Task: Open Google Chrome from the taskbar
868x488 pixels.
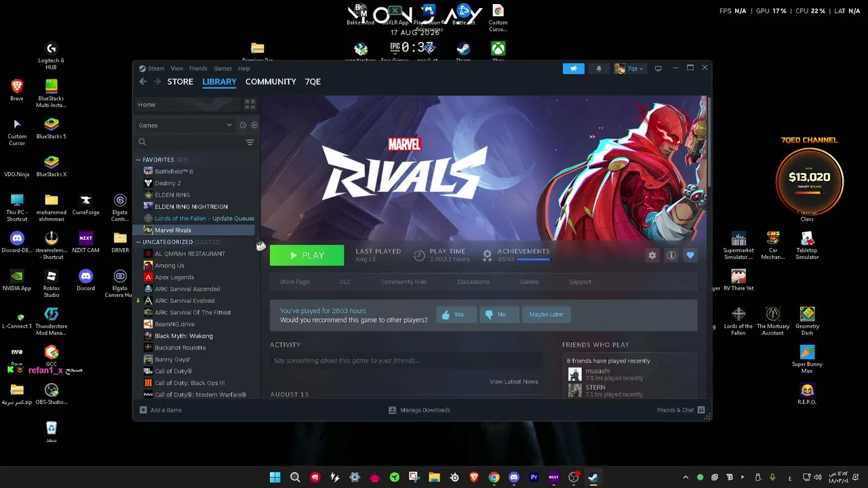Action: [x=494, y=477]
